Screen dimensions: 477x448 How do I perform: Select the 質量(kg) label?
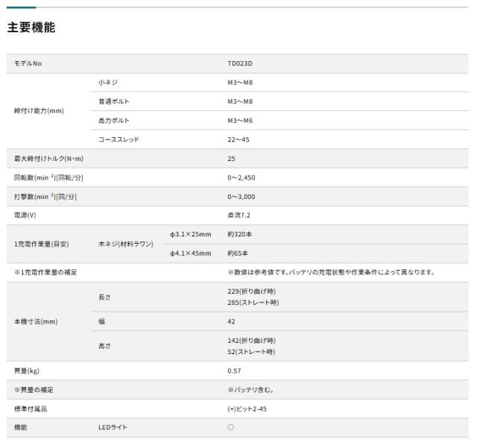[x=27, y=371]
